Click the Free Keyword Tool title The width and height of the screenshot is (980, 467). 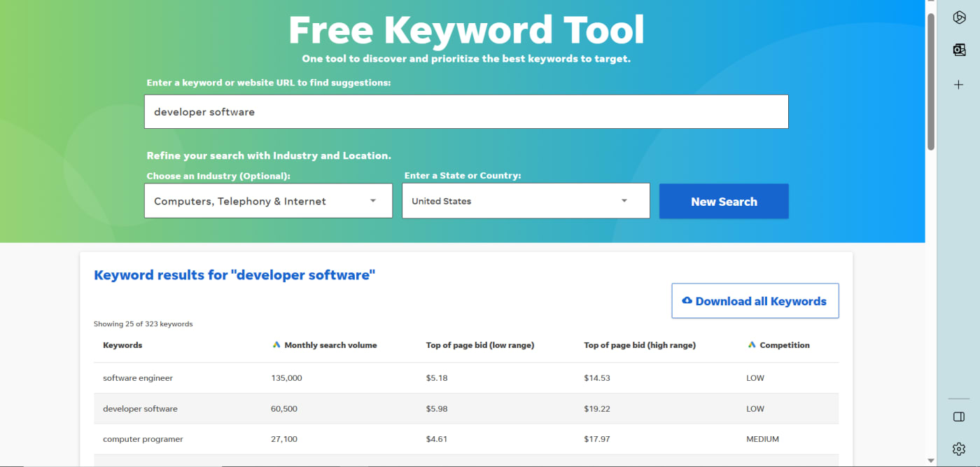[x=466, y=29]
